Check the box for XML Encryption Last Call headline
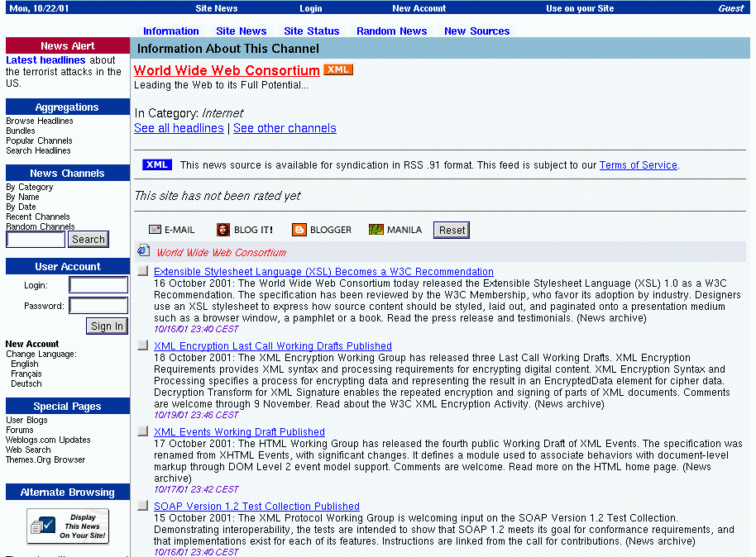This screenshot has height=557, width=756. point(143,345)
